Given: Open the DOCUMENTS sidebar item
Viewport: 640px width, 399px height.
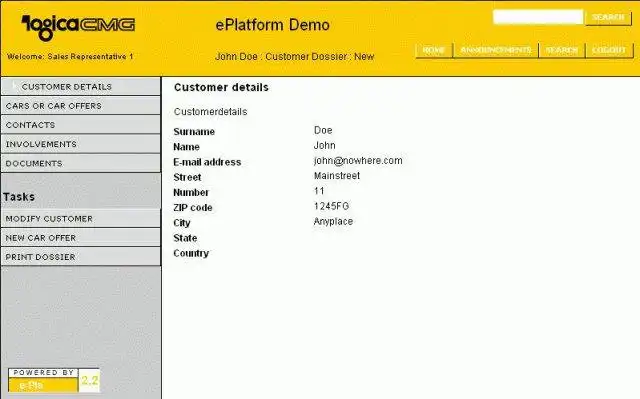Looking at the screenshot, I should point(81,163).
